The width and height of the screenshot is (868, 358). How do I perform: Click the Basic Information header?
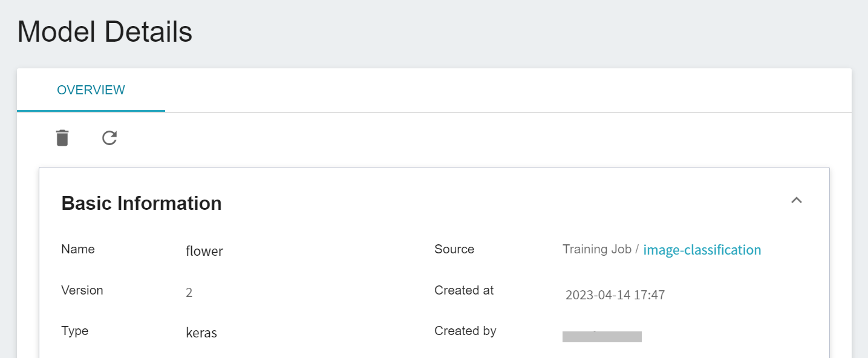[142, 203]
